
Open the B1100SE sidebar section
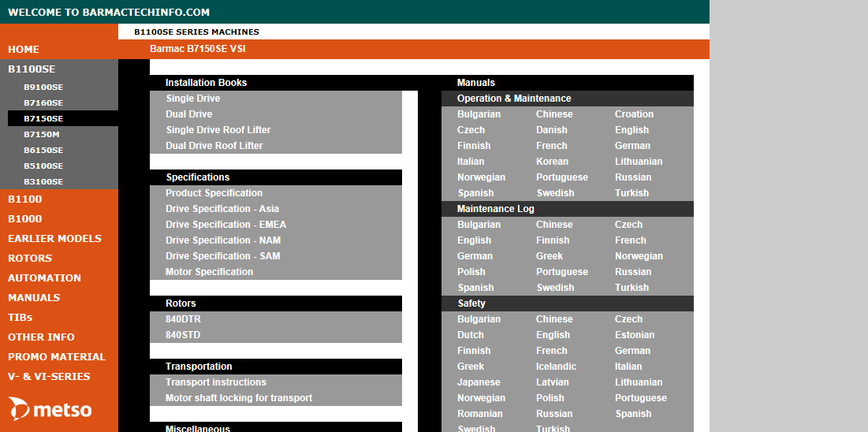tap(32, 69)
